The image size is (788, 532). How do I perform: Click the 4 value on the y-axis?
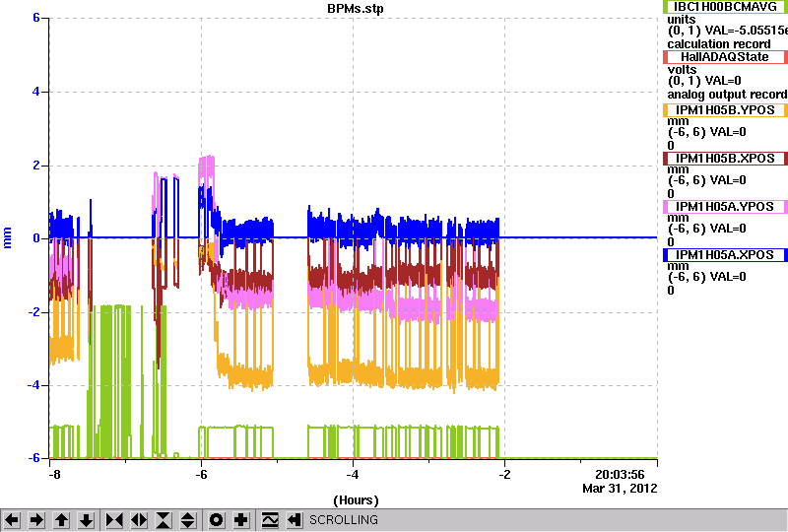tap(36, 92)
